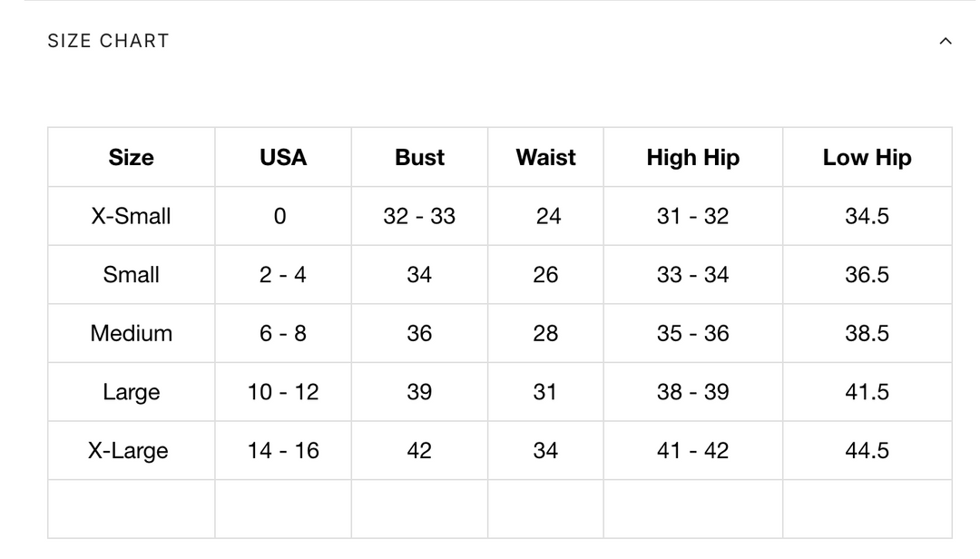Collapse the Size Chart chevron arrow
The width and height of the screenshot is (980, 559).
(x=945, y=41)
